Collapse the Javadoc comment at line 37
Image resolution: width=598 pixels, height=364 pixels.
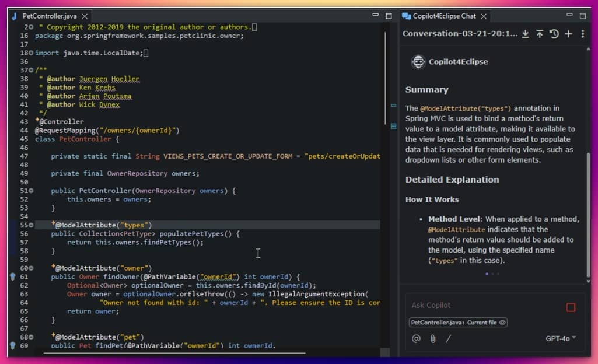(x=31, y=70)
